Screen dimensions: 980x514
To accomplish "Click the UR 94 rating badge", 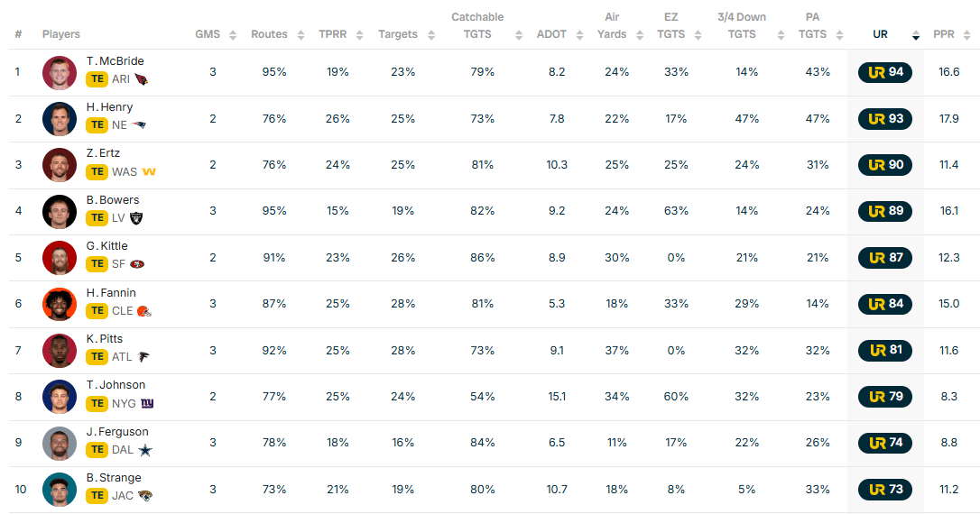I will click(x=884, y=72).
